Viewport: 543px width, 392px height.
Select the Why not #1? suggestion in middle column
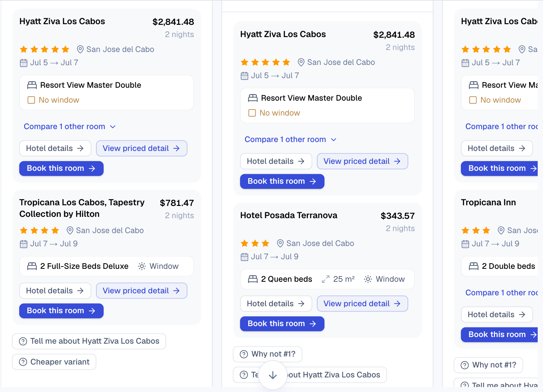(268, 354)
